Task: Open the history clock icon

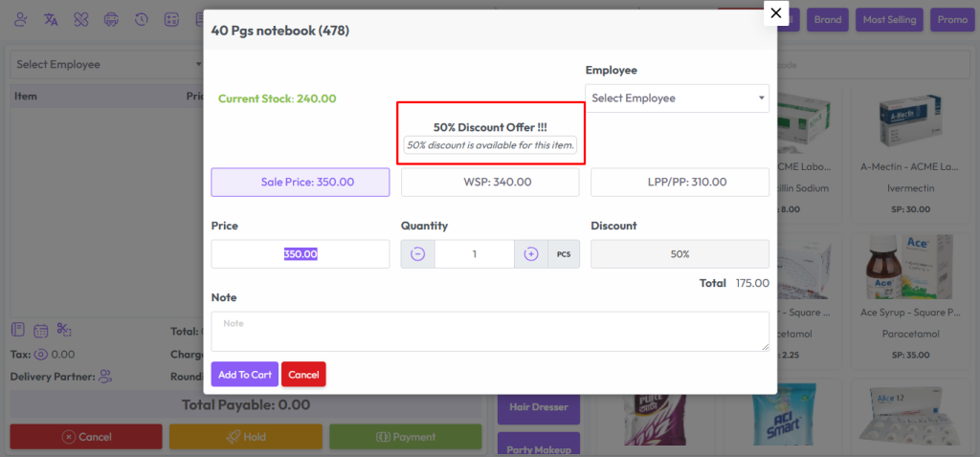Action: pos(142,19)
